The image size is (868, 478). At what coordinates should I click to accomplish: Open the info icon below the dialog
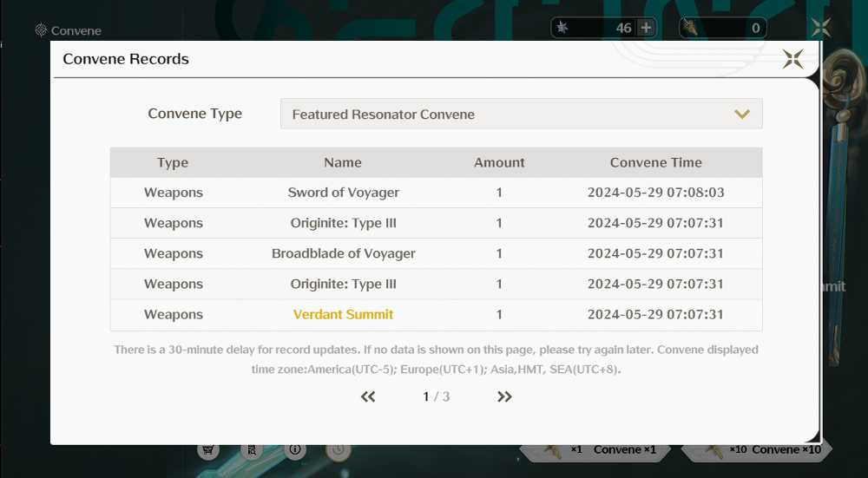pos(295,449)
